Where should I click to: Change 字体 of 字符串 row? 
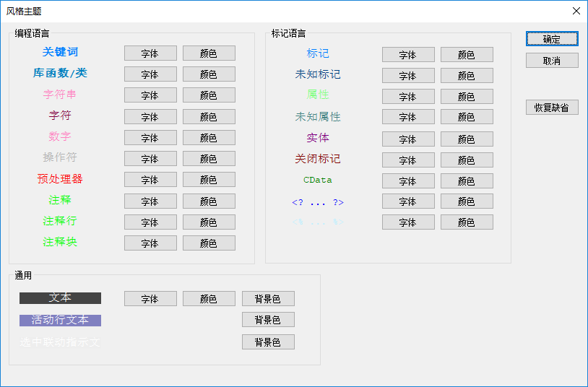[x=150, y=95]
